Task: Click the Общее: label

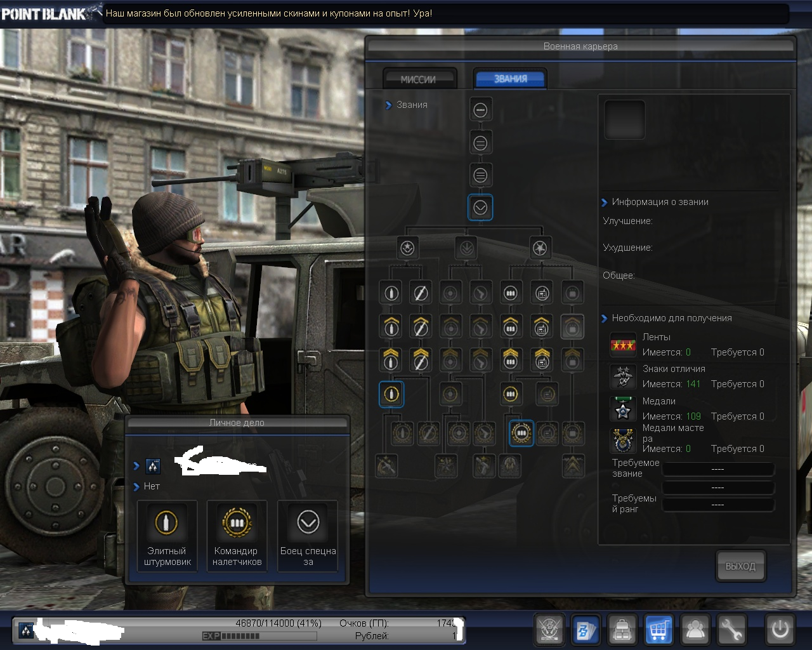Action: click(619, 275)
